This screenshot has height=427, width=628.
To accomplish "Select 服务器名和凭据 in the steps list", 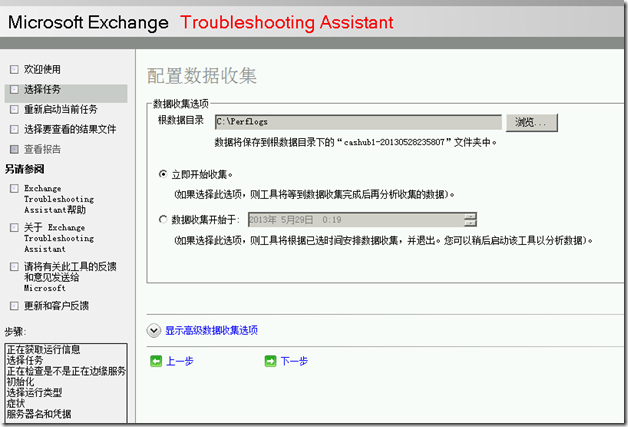I will pyautogui.click(x=39, y=414).
